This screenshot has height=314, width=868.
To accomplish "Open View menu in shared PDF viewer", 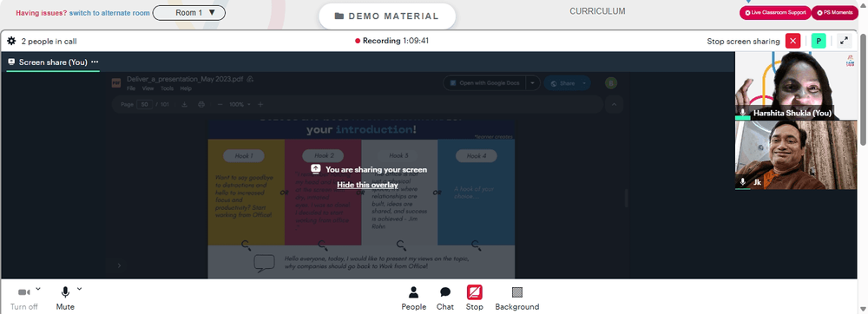I will (x=148, y=88).
